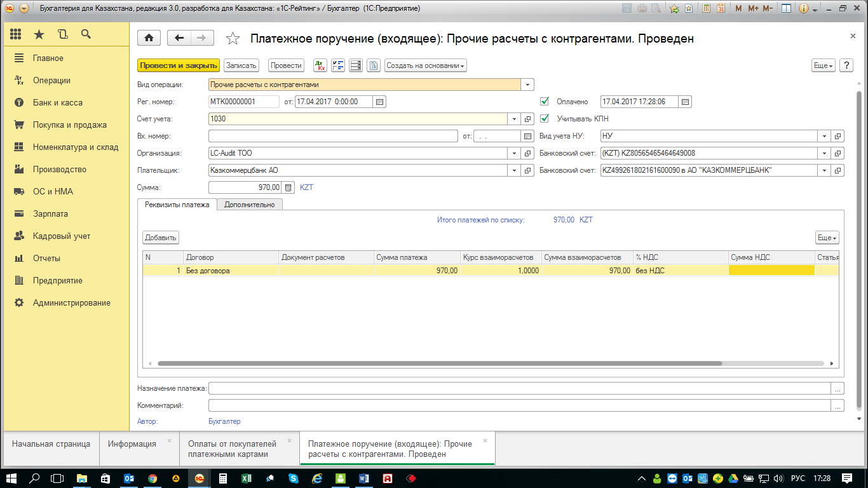The height and width of the screenshot is (488, 868).
Task: Show Дт/Кт postings of the document
Action: coord(320,65)
